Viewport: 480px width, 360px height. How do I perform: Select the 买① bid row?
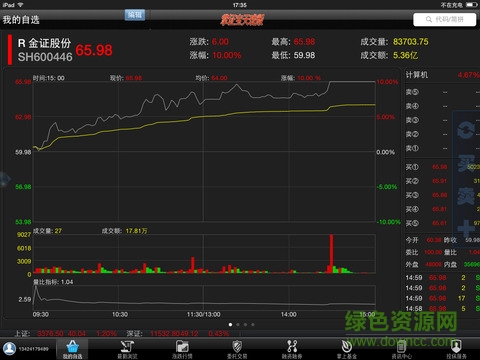tap(443, 167)
